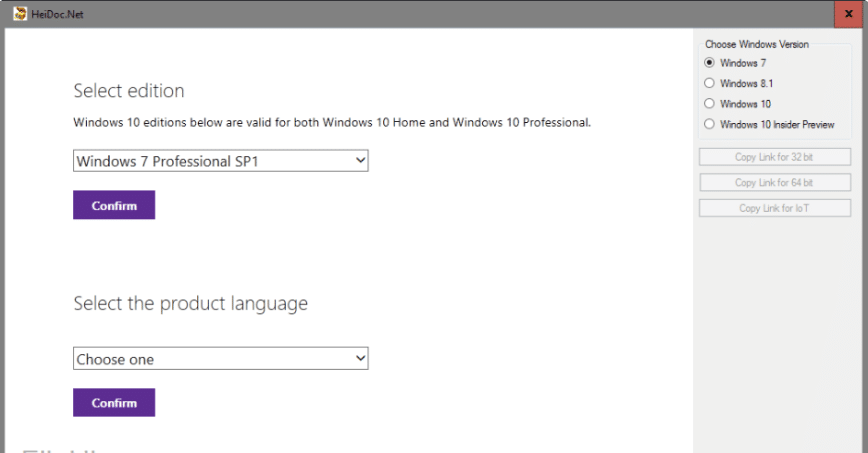The image size is (868, 453).
Task: Select the Windows 7 radio button
Action: click(x=709, y=63)
